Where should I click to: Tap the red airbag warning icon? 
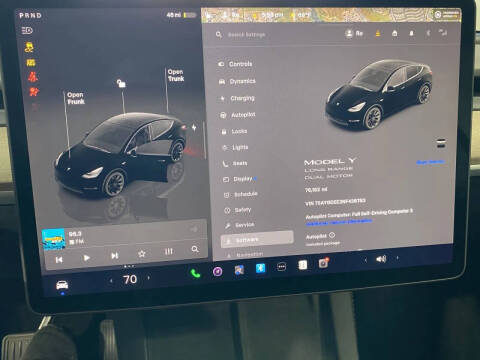coord(34,91)
